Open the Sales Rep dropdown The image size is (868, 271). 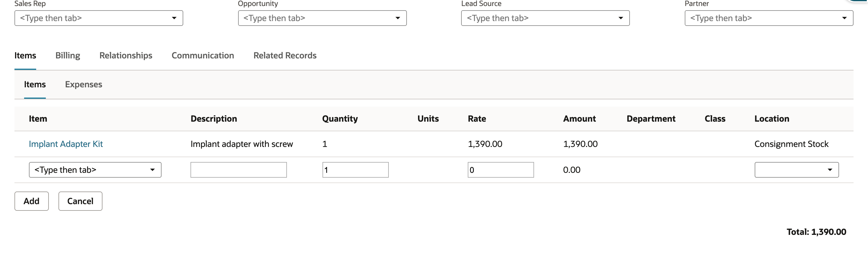[x=99, y=18]
